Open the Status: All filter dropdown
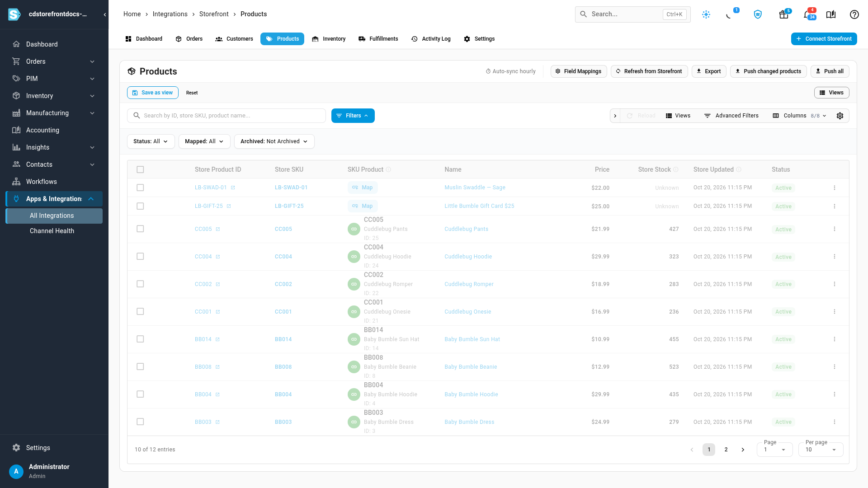The width and height of the screenshot is (868, 488). [151, 141]
